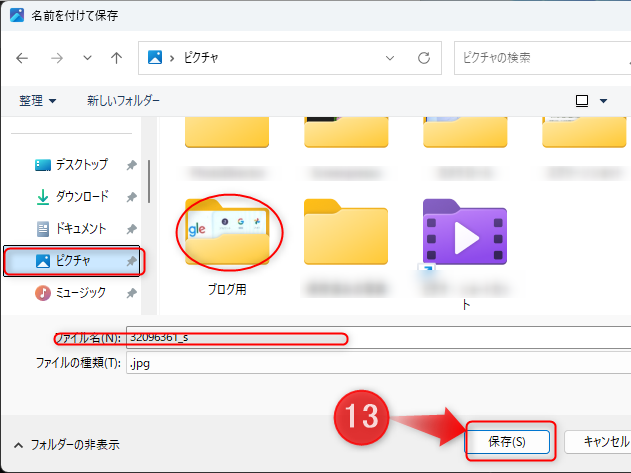Open the ブログ用 folder
Screen dimensions: 631x473
tap(226, 233)
